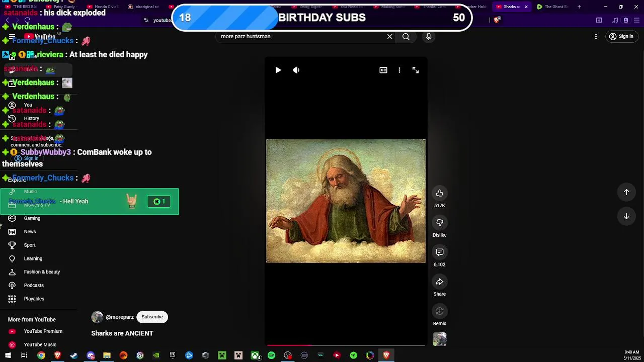Play the Shorts video
The height and width of the screenshot is (362, 644).
(278, 70)
